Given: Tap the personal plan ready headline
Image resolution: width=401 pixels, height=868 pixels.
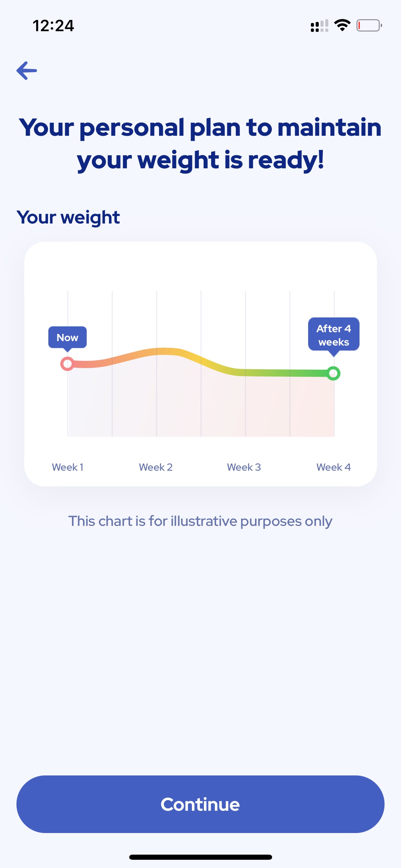Looking at the screenshot, I should pyautogui.click(x=200, y=144).
